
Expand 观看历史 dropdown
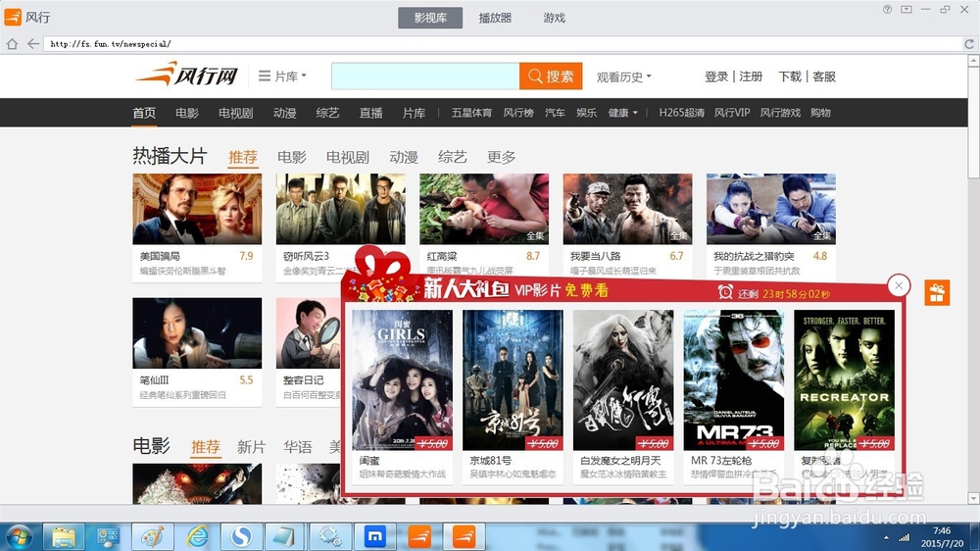(x=623, y=76)
